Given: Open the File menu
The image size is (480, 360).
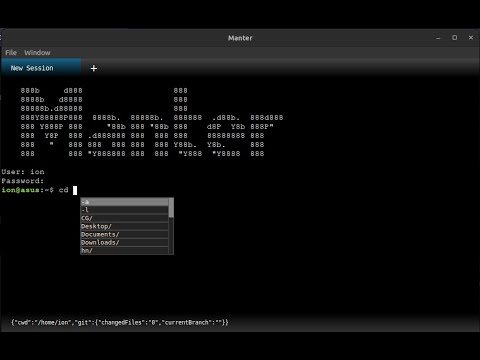Looking at the screenshot, I should pos(11,53).
